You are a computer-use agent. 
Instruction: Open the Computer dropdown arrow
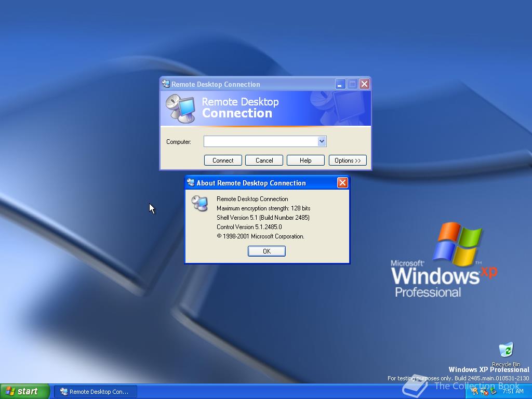pyautogui.click(x=322, y=141)
